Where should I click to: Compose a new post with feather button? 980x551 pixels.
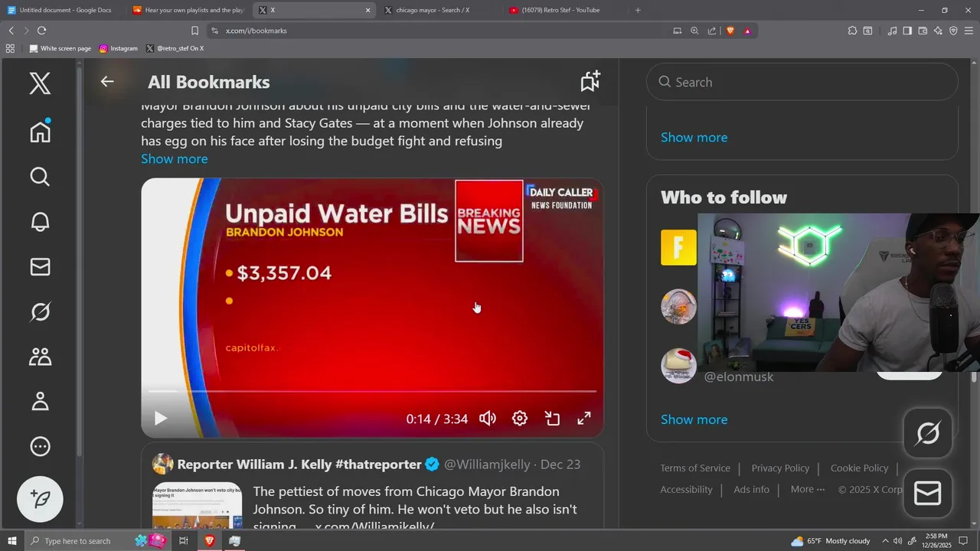(40, 499)
